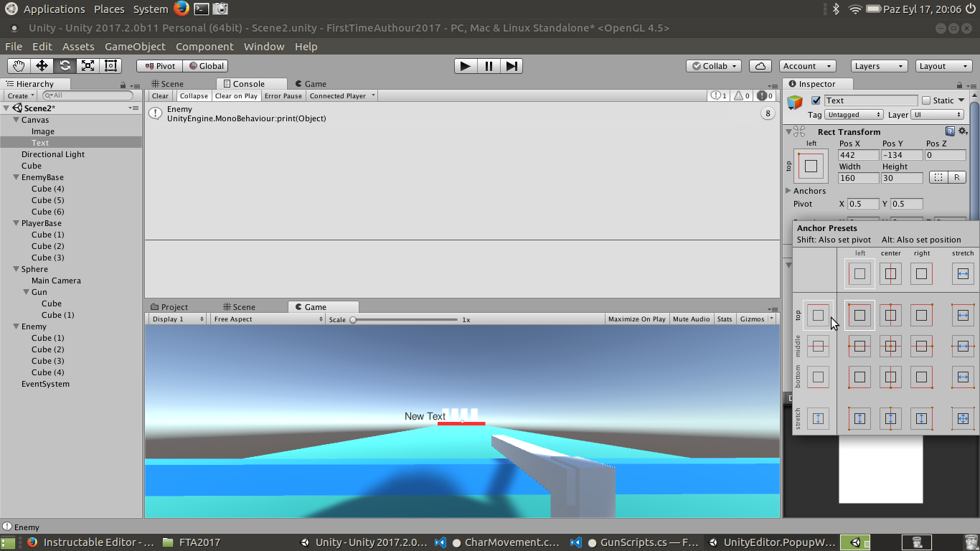The height and width of the screenshot is (551, 980).
Task: Click the Pause button
Action: point(489,66)
